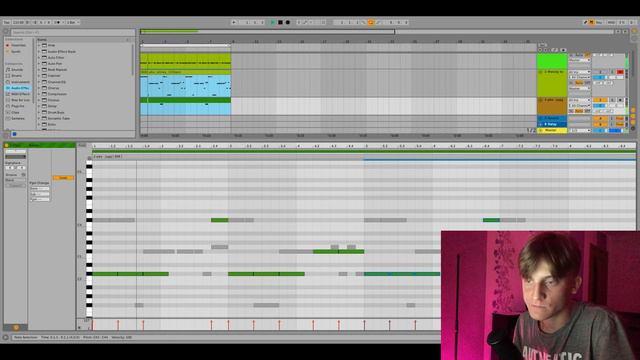Toggle the orange Automation Arm button
Image resolution: width=640 pixels, height=360 pixels.
(371, 22)
